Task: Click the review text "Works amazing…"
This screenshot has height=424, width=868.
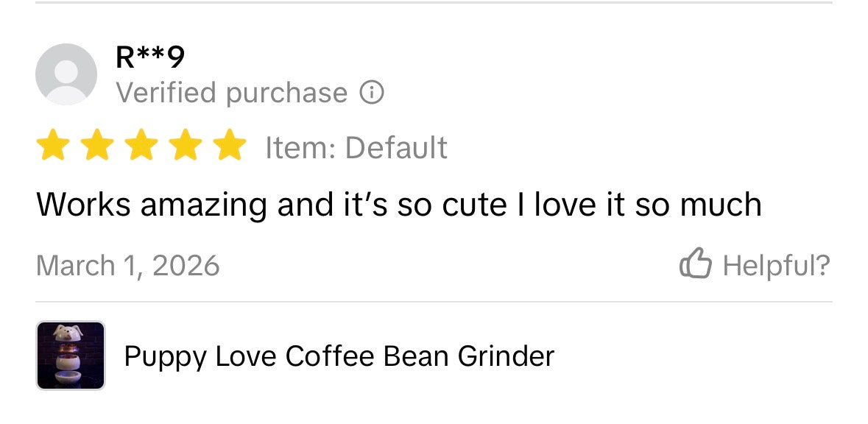Action: click(398, 204)
